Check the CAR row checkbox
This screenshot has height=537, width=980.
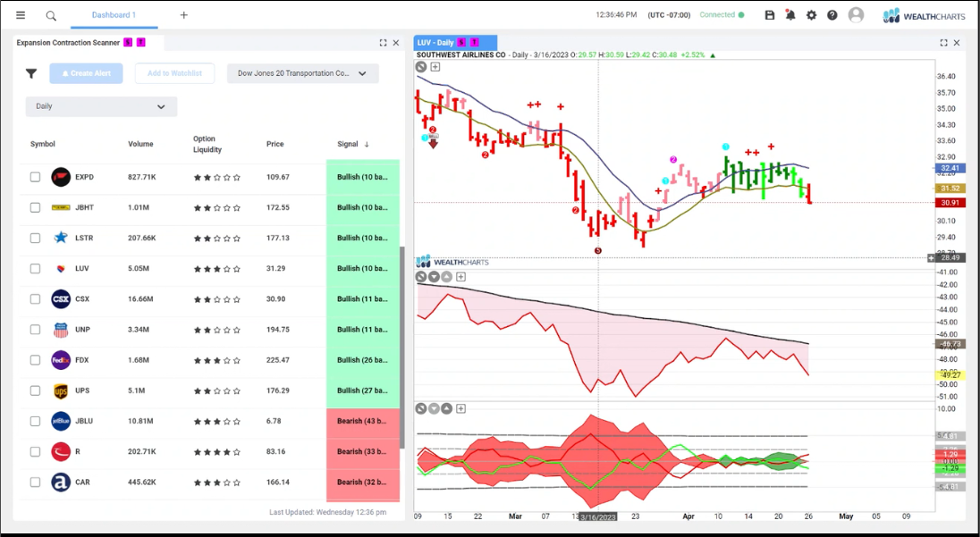(x=35, y=482)
